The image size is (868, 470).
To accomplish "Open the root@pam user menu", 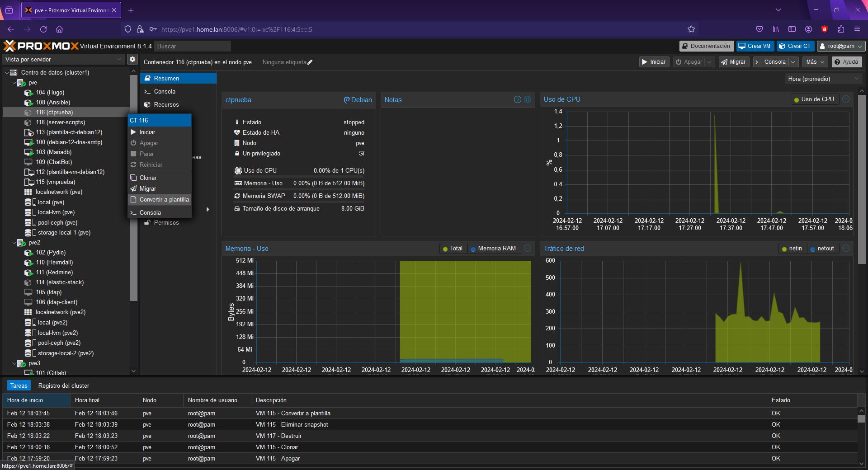I will (x=841, y=46).
